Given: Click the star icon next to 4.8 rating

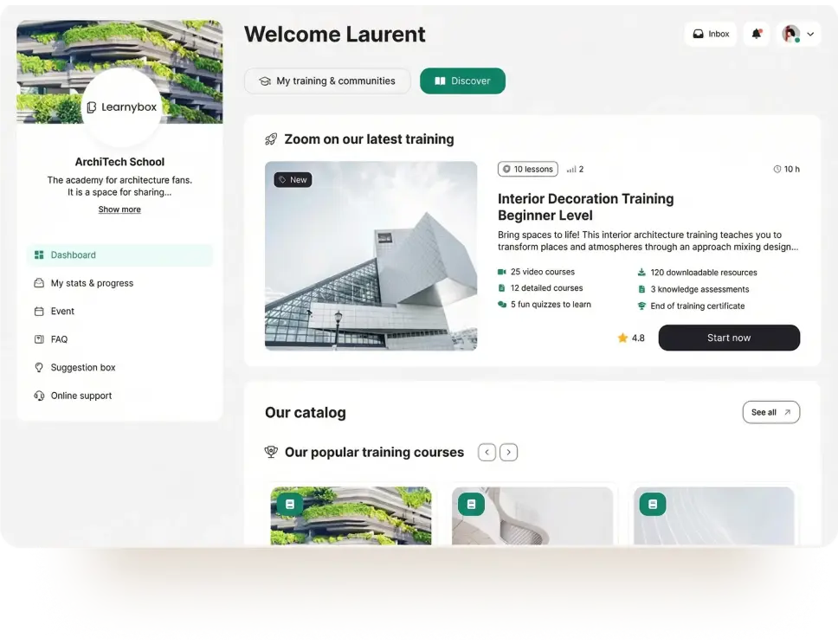Looking at the screenshot, I should pyautogui.click(x=621, y=338).
